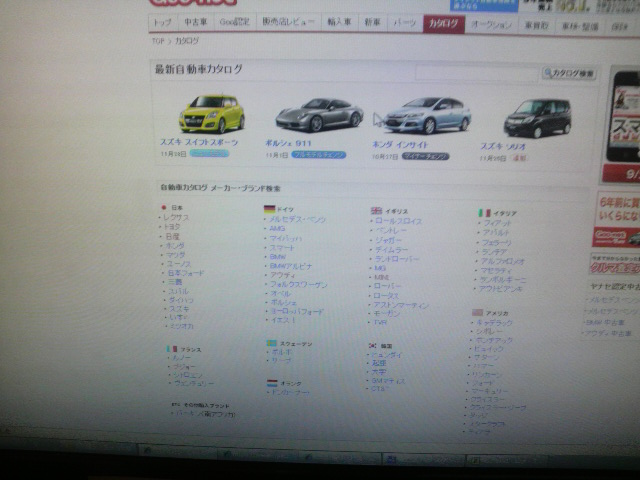Open the silver Porsche 911 thumbnail
The height and width of the screenshot is (480, 640).
tap(319, 115)
